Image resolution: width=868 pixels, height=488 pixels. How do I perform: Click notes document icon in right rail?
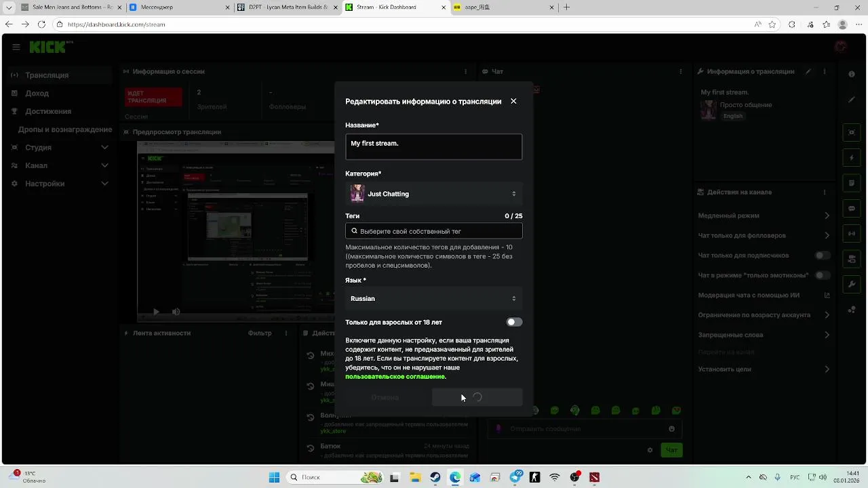coord(852,183)
